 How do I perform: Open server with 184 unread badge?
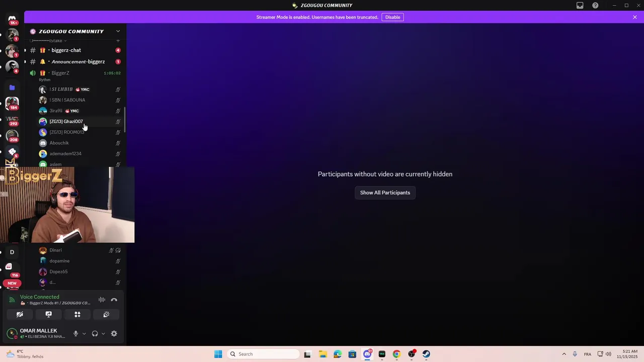click(x=12, y=103)
